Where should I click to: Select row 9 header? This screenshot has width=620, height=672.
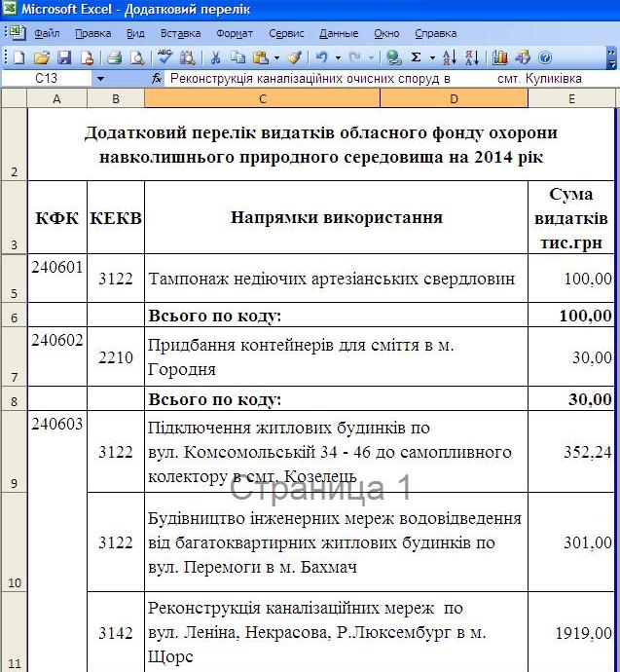14,453
